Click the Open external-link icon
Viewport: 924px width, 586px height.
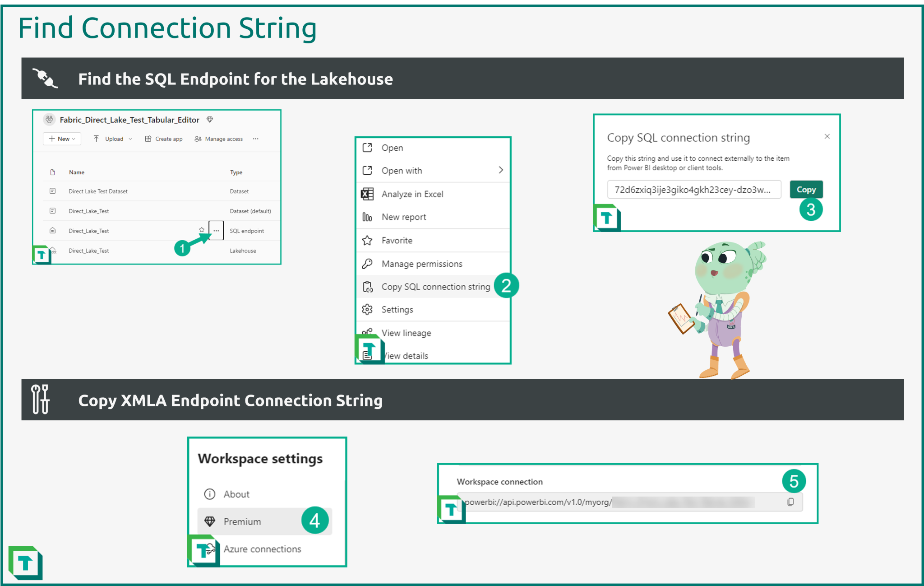coord(367,147)
